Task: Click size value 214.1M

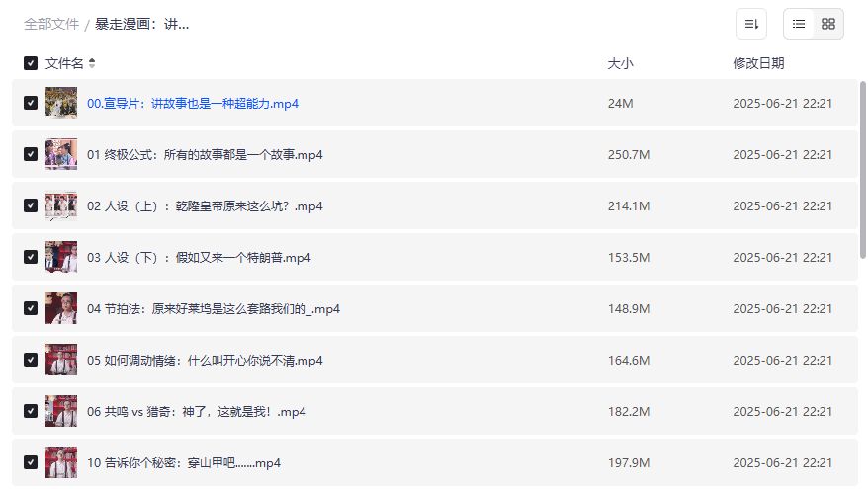Action: [629, 206]
